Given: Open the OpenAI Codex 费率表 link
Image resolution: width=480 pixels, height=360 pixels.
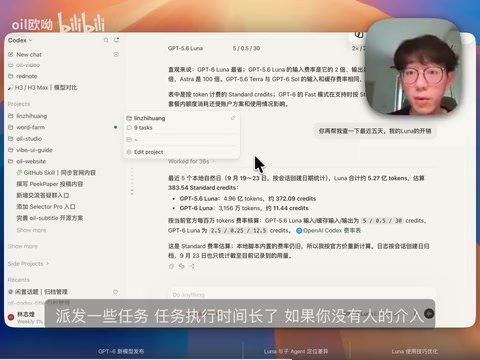Looking at the screenshot, I should (x=332, y=230).
